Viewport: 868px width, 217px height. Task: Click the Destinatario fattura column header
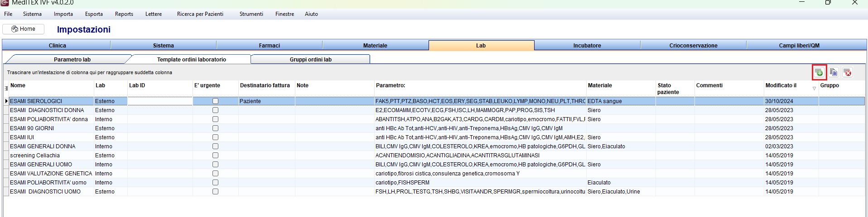point(267,89)
